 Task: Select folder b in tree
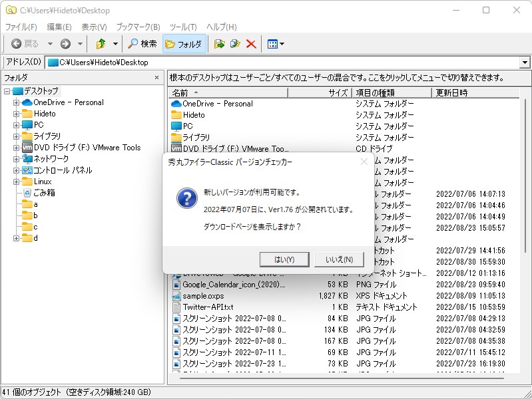27,215
